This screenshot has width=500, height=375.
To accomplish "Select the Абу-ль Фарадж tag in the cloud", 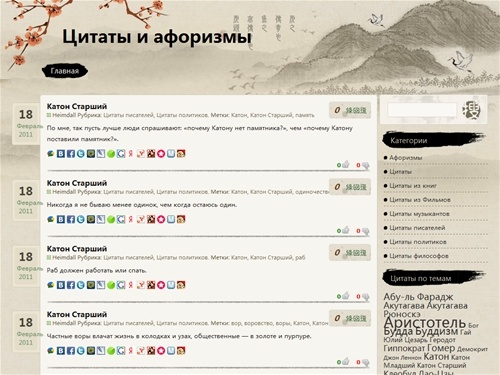I will [418, 296].
